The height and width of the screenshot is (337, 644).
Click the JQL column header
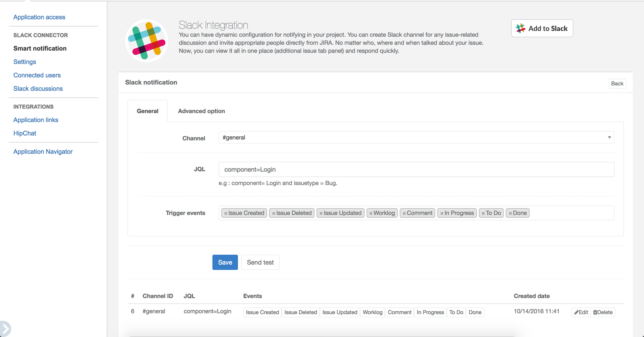tap(189, 296)
